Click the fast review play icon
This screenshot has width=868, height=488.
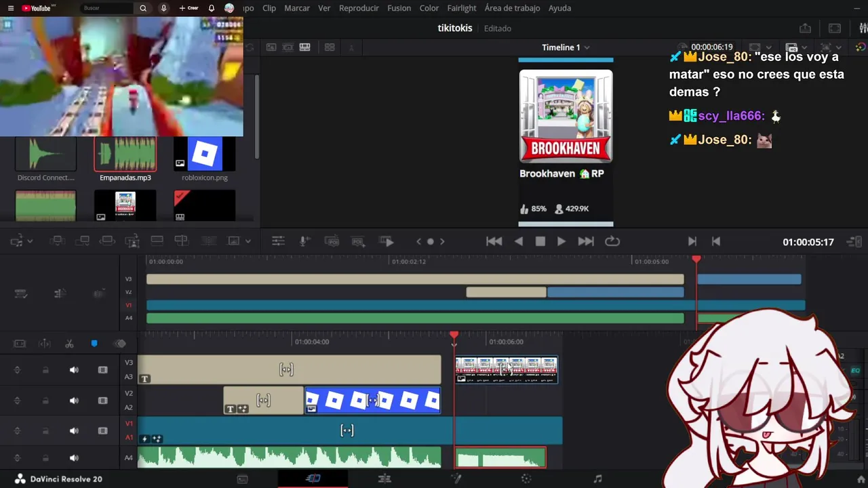[387, 241]
